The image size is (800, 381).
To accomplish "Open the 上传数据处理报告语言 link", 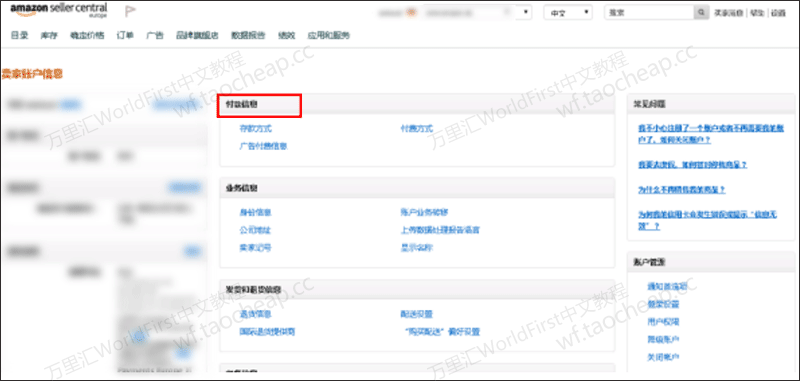I will pyautogui.click(x=440, y=230).
